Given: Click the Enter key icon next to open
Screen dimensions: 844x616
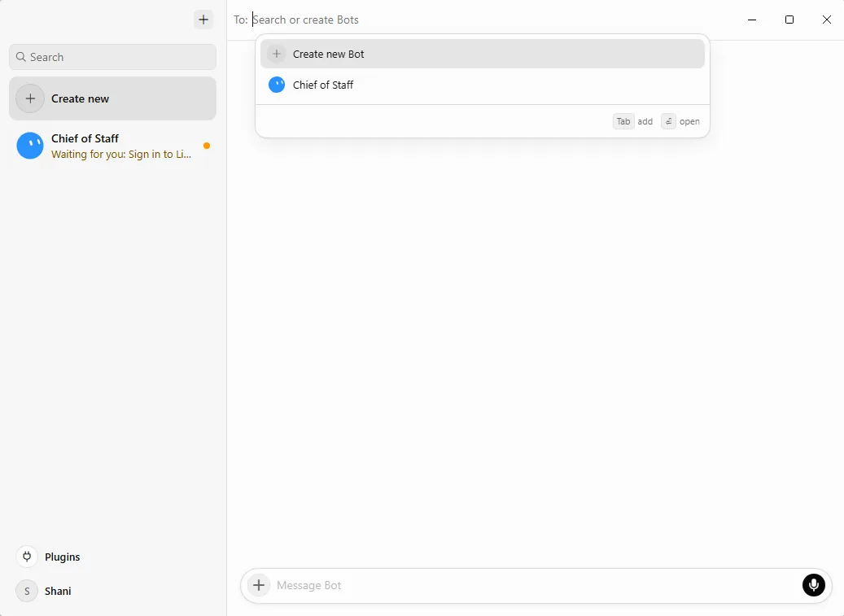Looking at the screenshot, I should [x=668, y=121].
